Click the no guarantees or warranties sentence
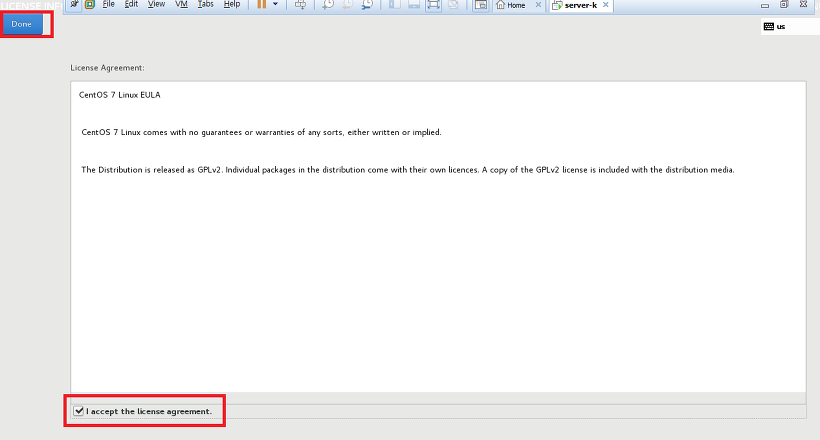820x440 pixels. click(x=261, y=132)
